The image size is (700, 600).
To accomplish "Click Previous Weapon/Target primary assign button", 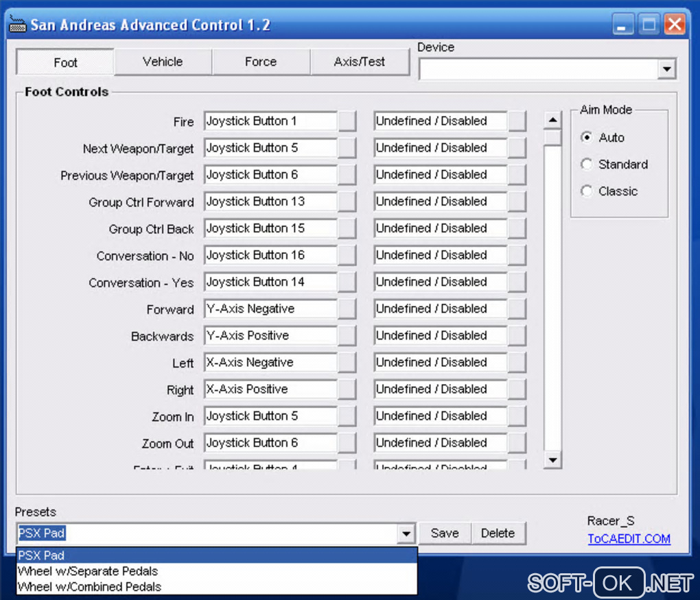I will pyautogui.click(x=347, y=174).
